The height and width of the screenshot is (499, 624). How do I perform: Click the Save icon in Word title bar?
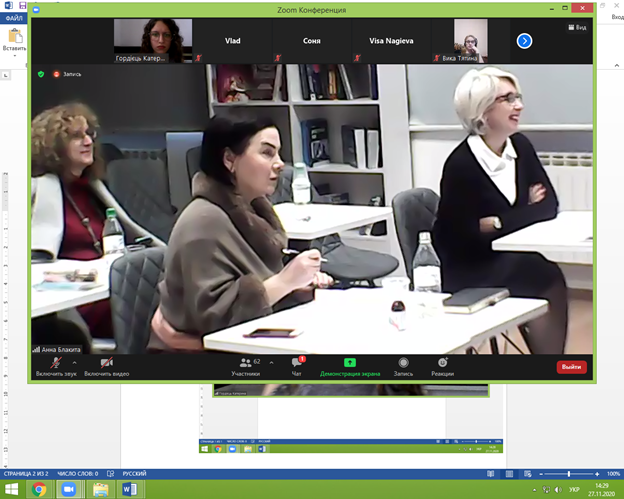pos(23,5)
